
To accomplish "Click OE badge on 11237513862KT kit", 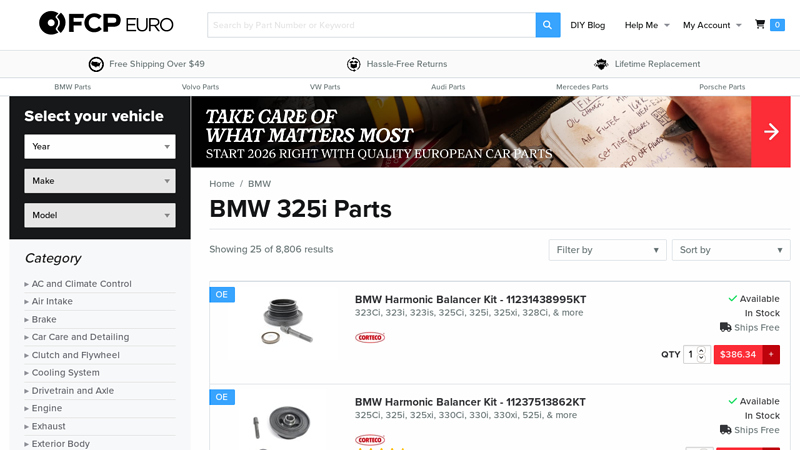I will pos(222,397).
